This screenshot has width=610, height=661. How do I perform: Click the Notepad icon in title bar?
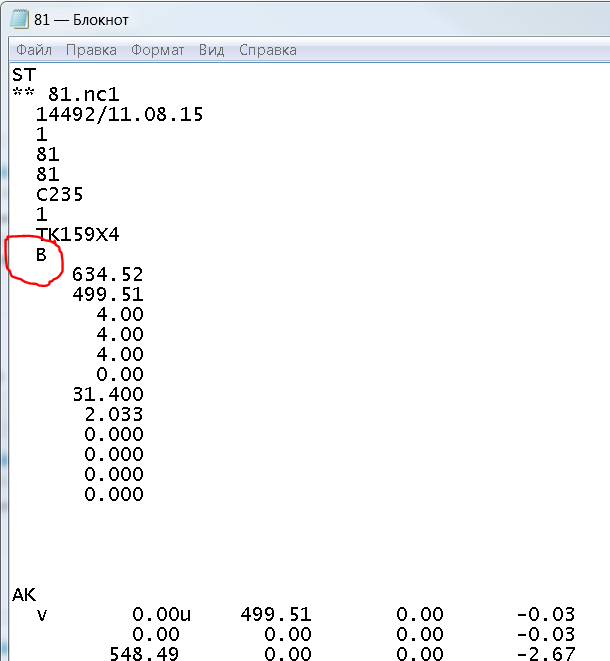[x=18, y=19]
